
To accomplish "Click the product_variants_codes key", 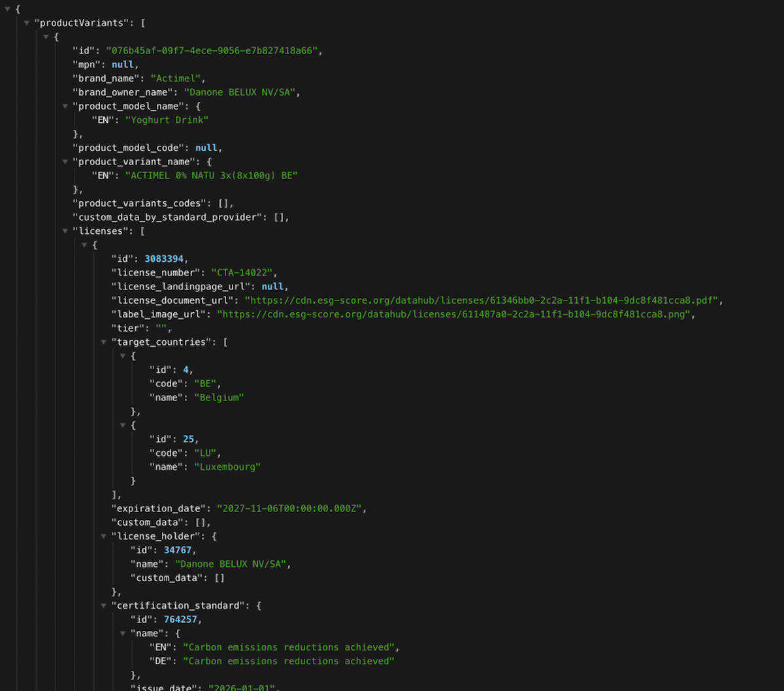I will pyautogui.click(x=139, y=203).
